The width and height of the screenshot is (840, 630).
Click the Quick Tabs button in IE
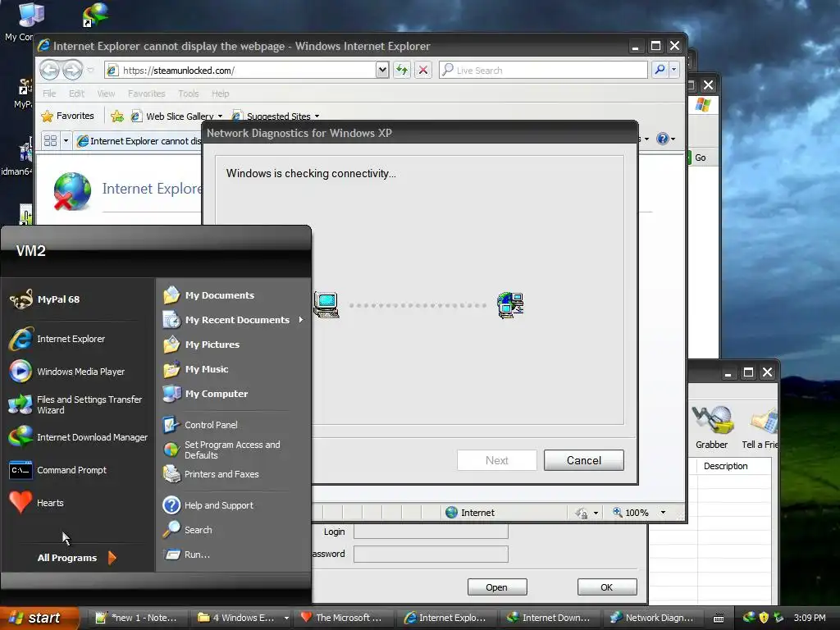(x=50, y=141)
